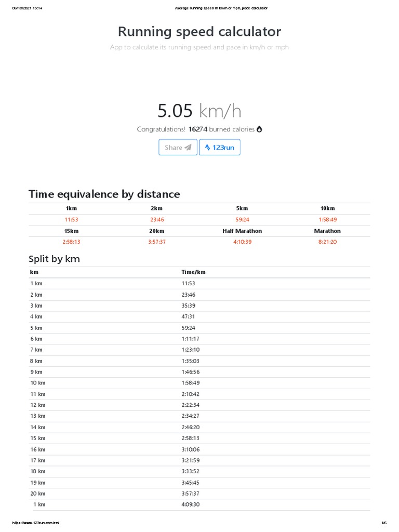Select the 5.05 km/h speed result
Image resolution: width=399 pixels, height=532 pixels.
pos(199,111)
